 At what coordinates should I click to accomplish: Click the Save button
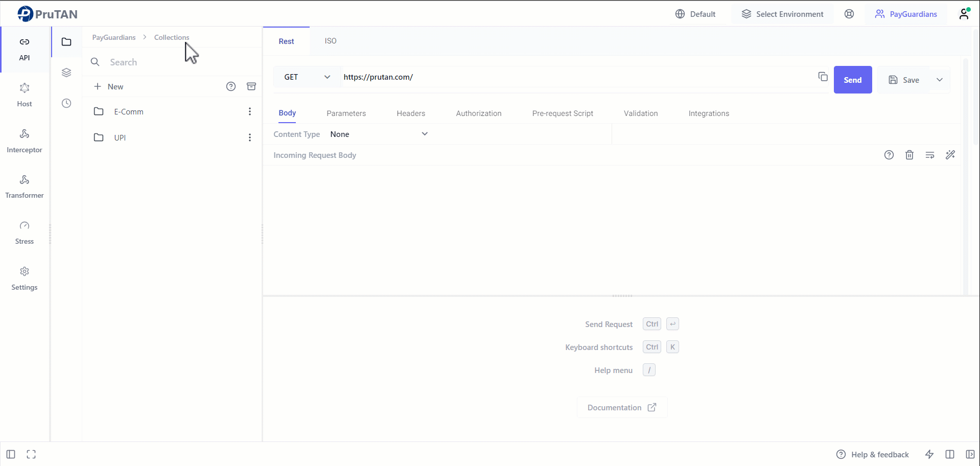coord(904,80)
